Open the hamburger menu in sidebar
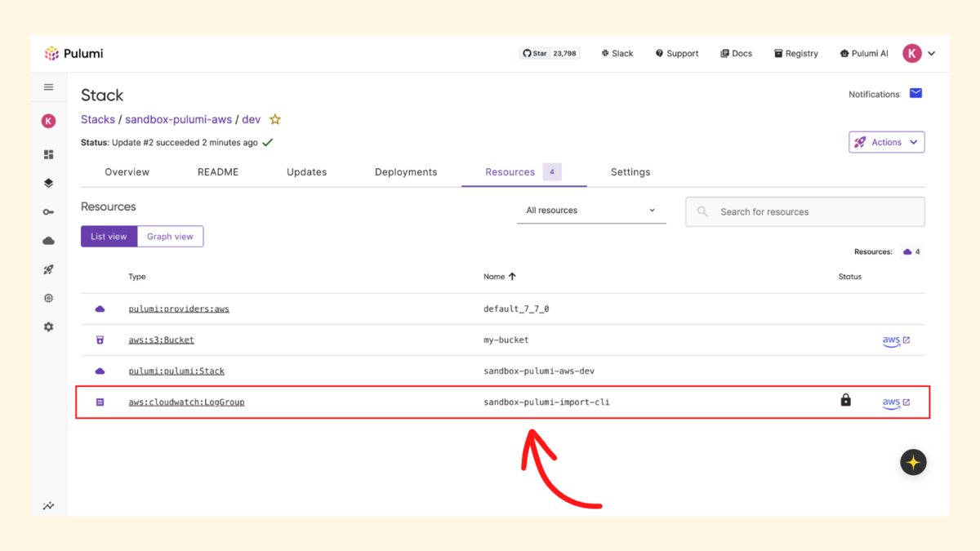 (49, 87)
